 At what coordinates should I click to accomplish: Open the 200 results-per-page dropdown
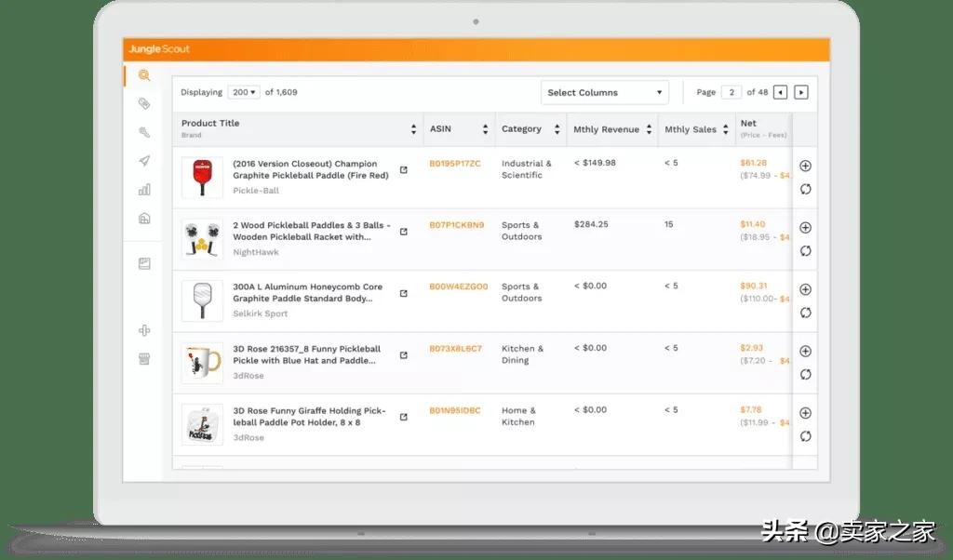click(x=244, y=92)
